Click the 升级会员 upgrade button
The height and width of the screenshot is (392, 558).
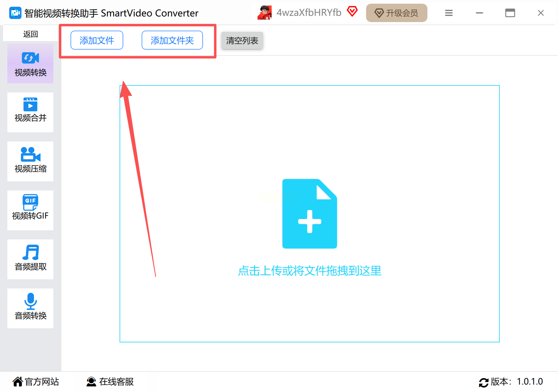click(397, 13)
